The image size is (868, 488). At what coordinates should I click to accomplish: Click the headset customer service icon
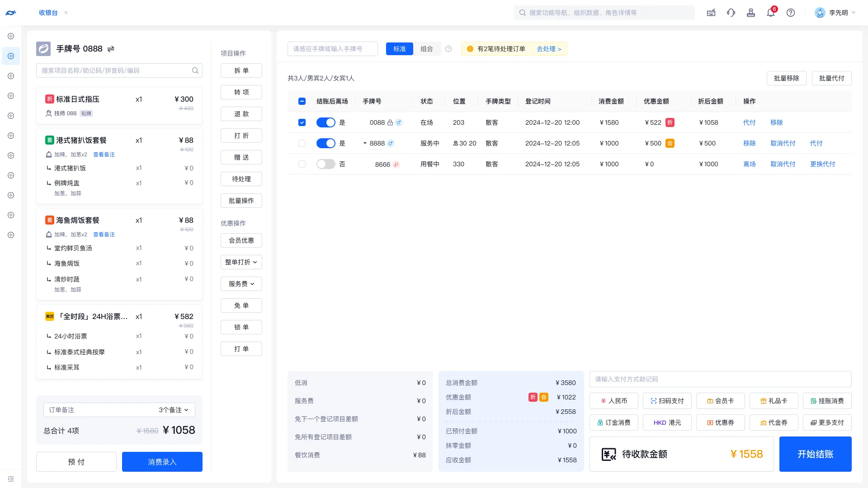(x=731, y=13)
